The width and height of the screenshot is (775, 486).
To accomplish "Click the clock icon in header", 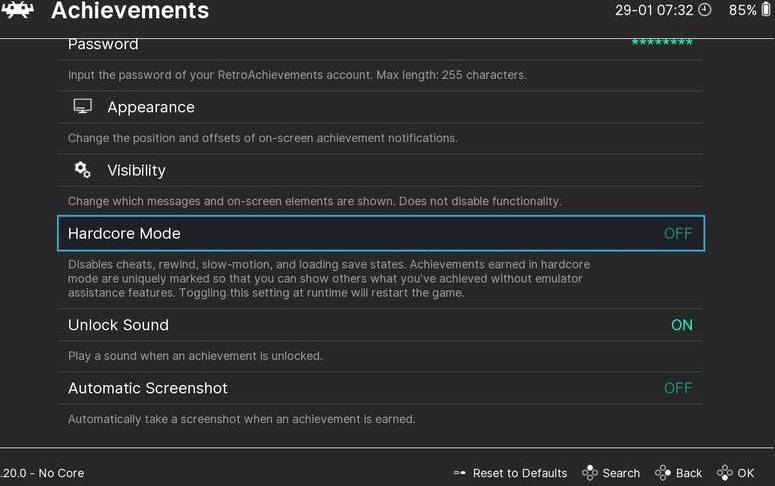I will pyautogui.click(x=704, y=11).
